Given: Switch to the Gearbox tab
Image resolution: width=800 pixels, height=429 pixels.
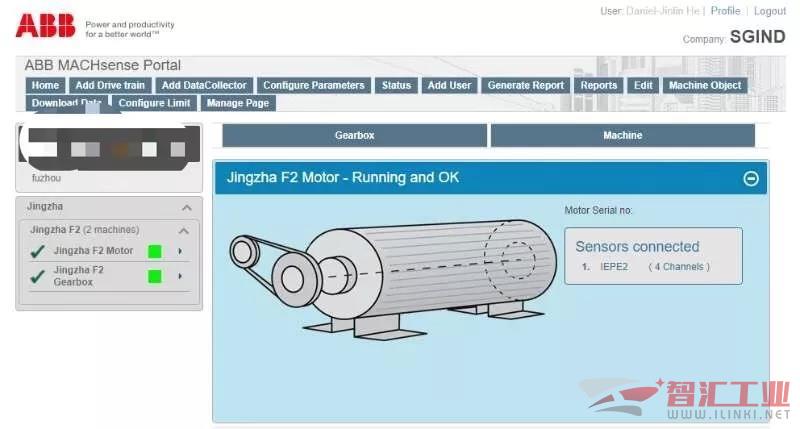Looking at the screenshot, I should [354, 135].
